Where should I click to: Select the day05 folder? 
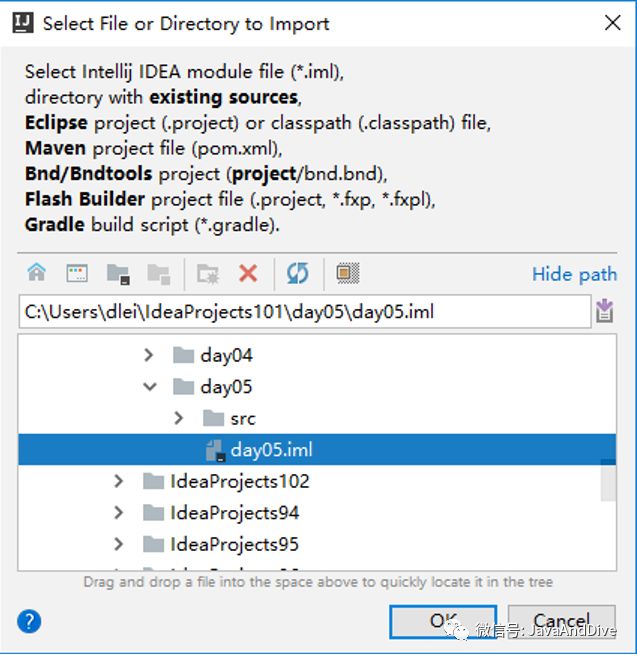click(x=226, y=387)
